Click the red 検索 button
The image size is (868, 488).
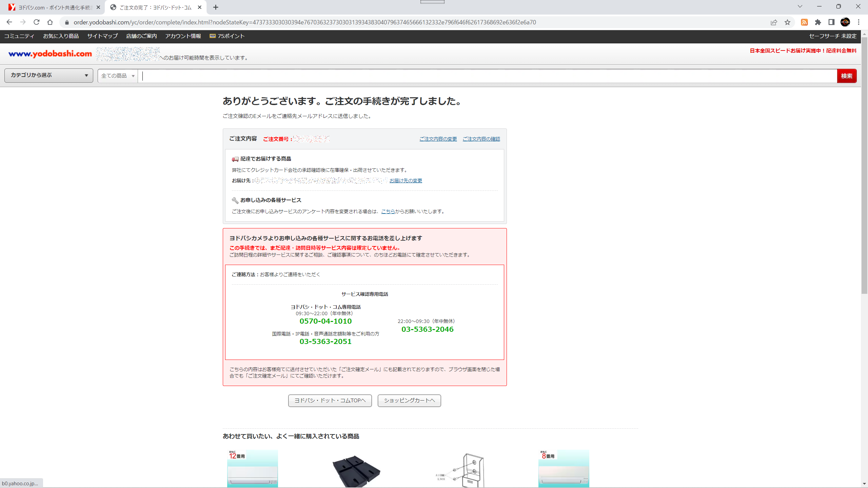(847, 76)
